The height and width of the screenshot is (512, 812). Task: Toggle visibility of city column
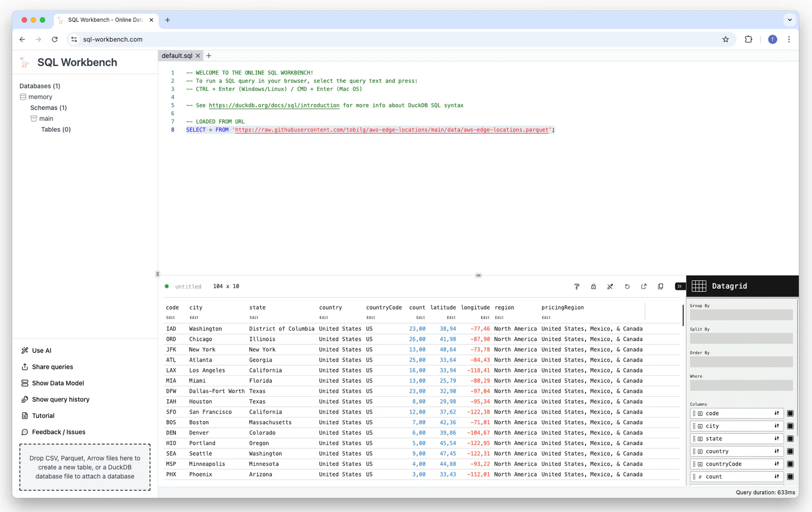pos(790,426)
